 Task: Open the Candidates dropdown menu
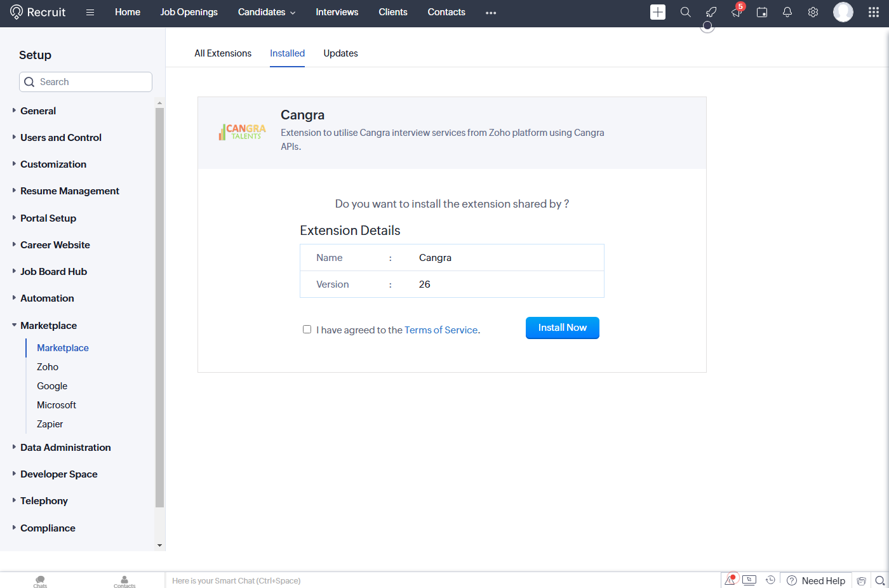coord(267,12)
